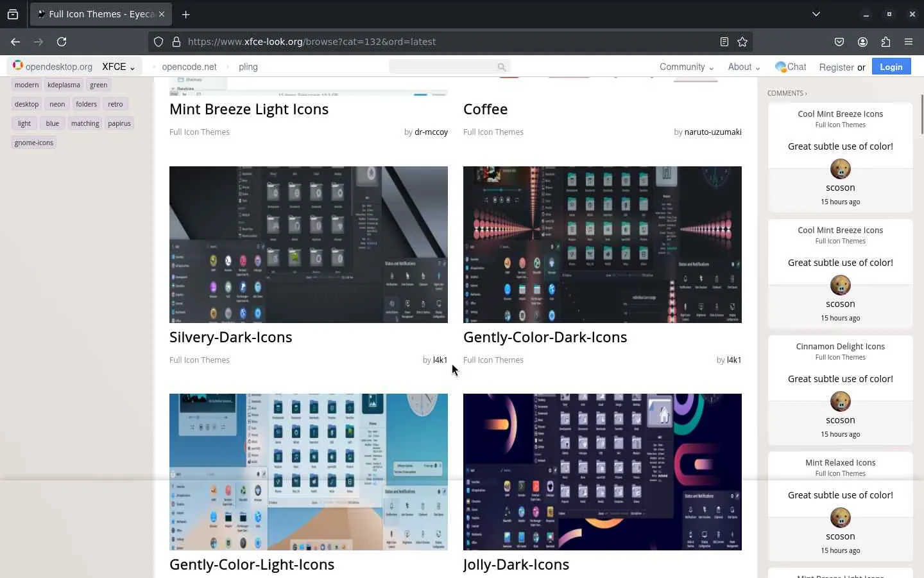Open the Firefox account icon

pos(862,42)
